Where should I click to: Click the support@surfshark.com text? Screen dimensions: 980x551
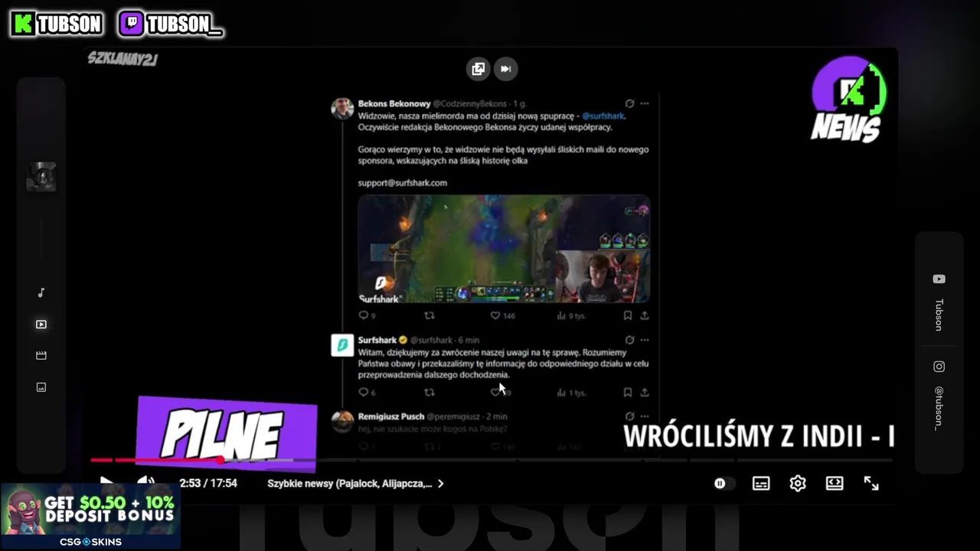(x=403, y=183)
